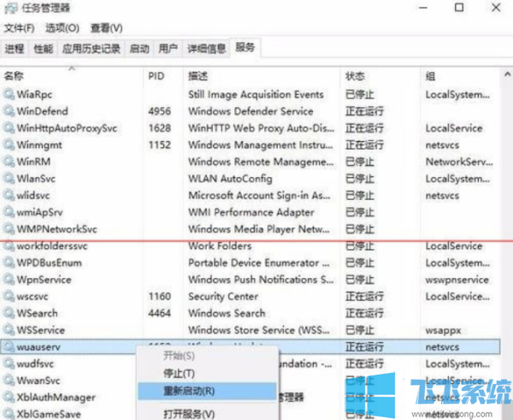Sort services by the 名称 column header

[x=72, y=75]
